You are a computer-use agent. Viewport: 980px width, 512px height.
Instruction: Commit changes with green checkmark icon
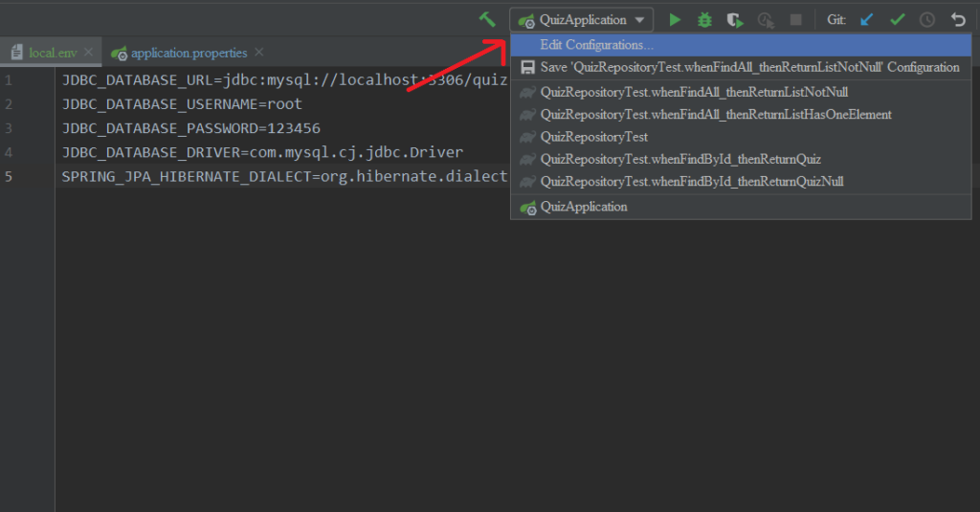click(897, 19)
